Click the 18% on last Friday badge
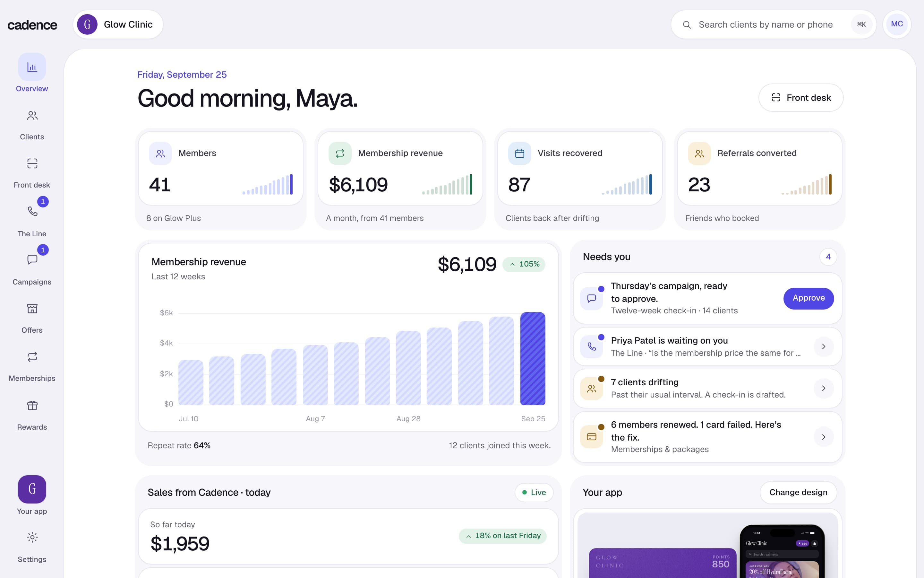 click(502, 536)
